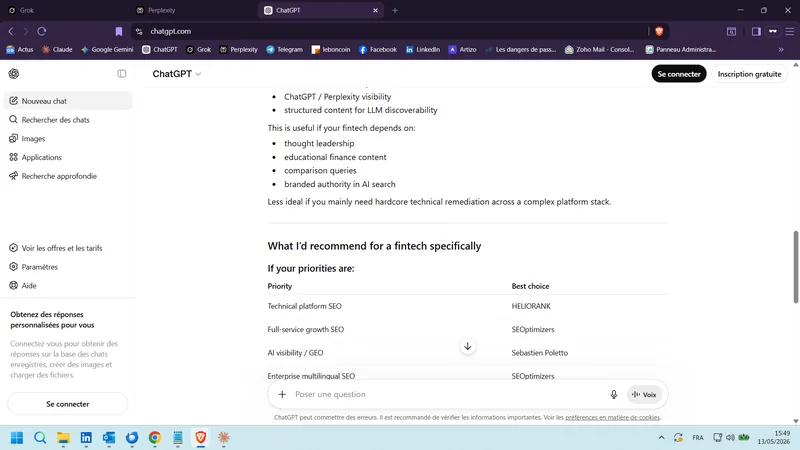Reload the current page

[x=42, y=31]
